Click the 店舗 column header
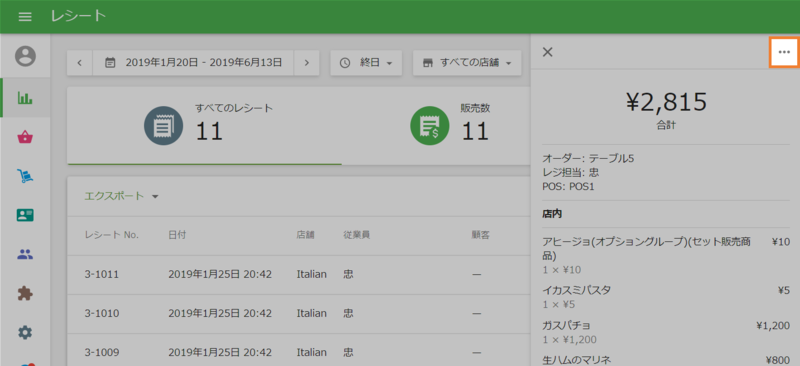This screenshot has height=366, width=800. tap(306, 235)
